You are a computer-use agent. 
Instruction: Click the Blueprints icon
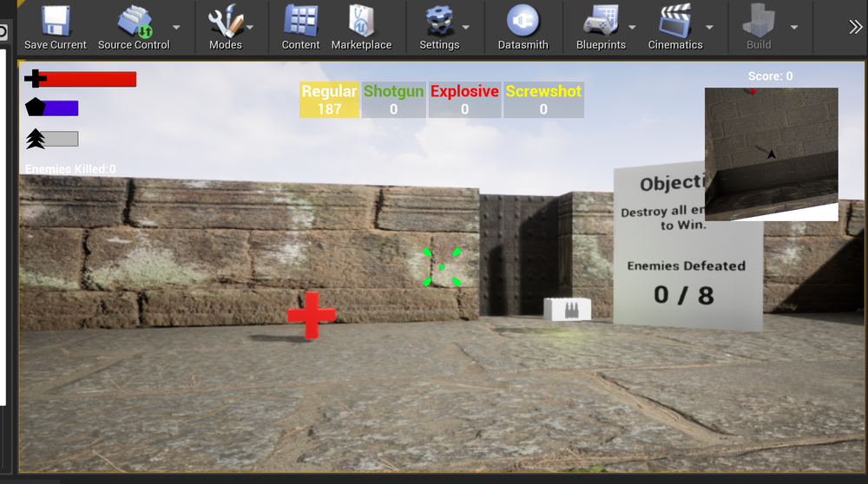pyautogui.click(x=600, y=21)
